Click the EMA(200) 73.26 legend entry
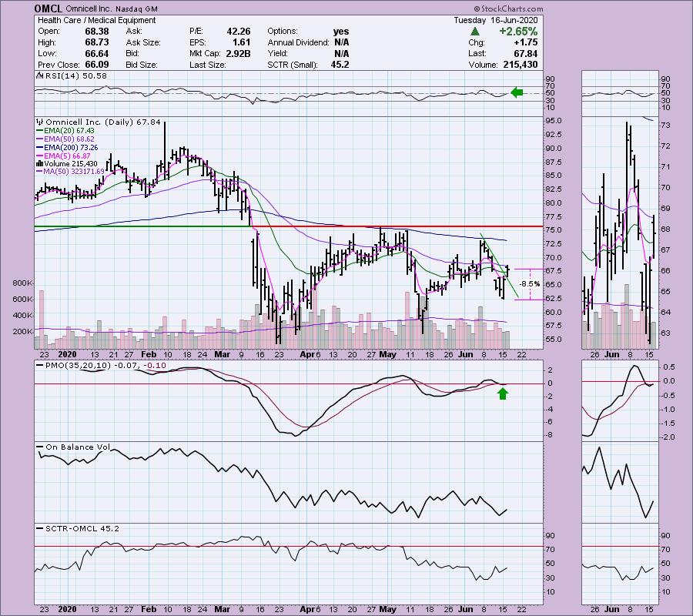The image size is (693, 616). [71, 148]
